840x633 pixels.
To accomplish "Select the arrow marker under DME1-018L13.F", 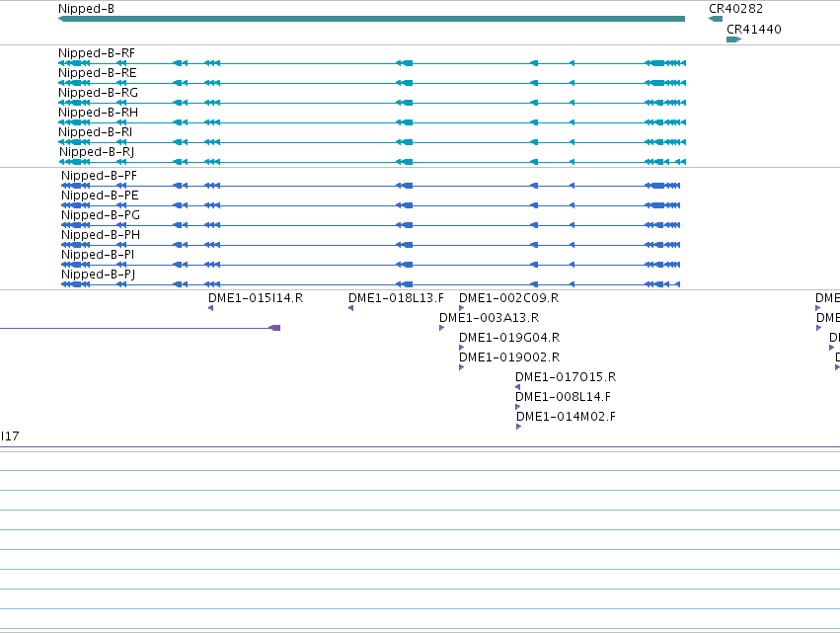I will [350, 308].
